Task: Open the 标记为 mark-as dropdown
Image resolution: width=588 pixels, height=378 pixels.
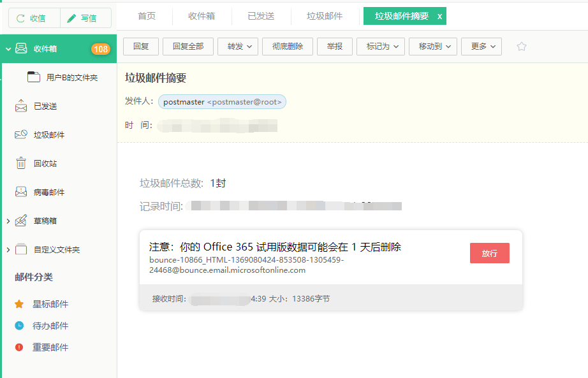Action: tap(381, 47)
